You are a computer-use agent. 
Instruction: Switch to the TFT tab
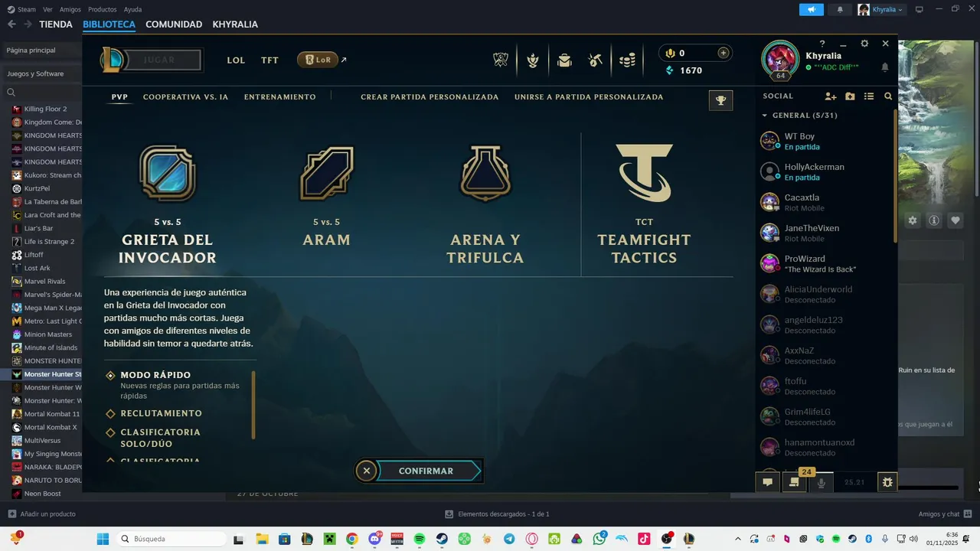click(x=269, y=60)
